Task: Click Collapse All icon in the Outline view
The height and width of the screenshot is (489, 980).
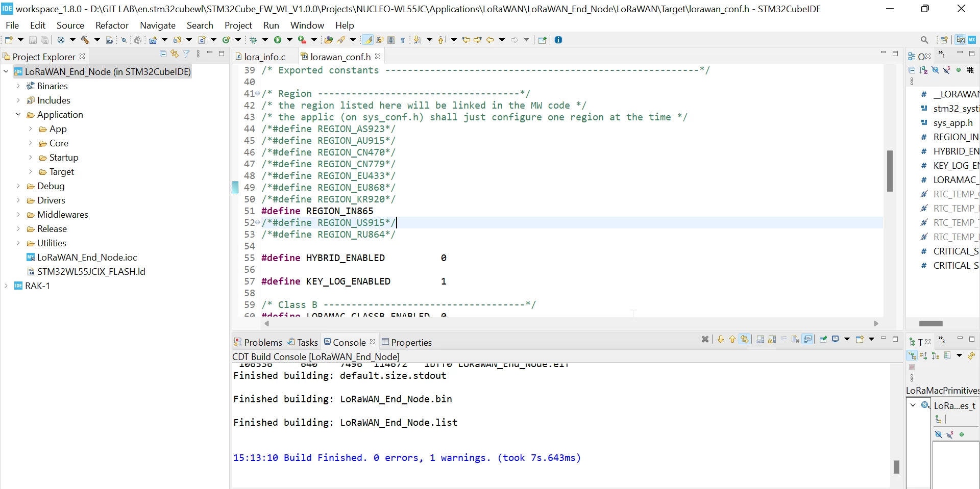Action: coord(912,70)
